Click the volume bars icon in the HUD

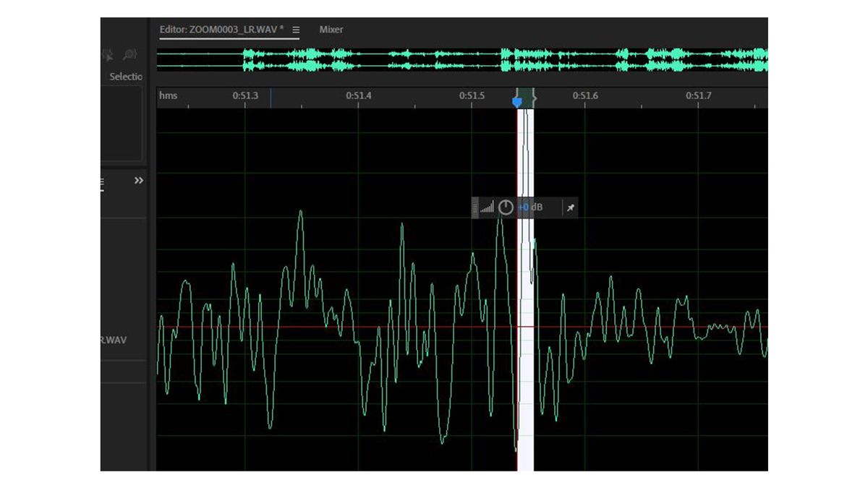487,207
